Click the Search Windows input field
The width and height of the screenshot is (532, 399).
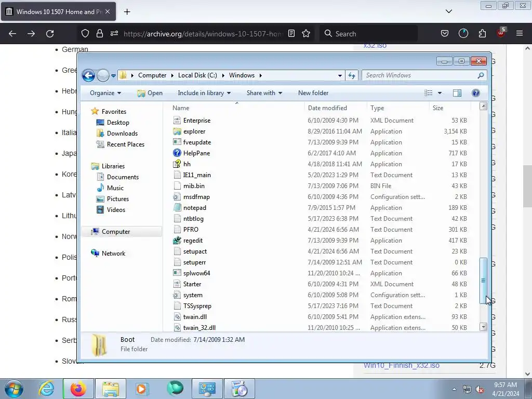pos(420,75)
